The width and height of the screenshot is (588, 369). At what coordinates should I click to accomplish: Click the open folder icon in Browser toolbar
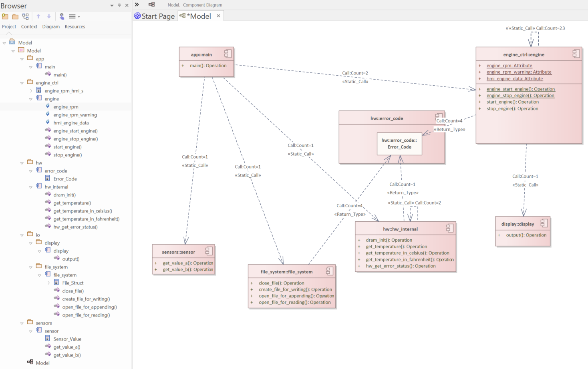click(x=15, y=16)
